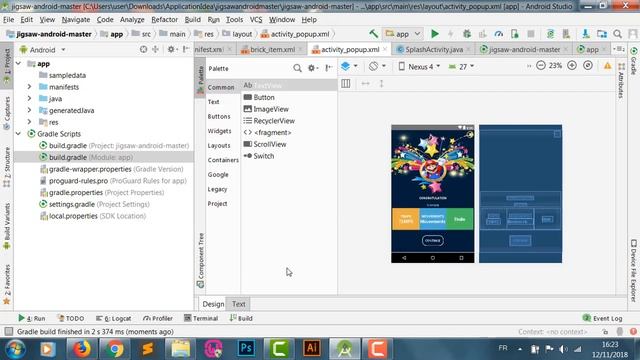Hide the Project tool window
The height and width of the screenshot is (360, 640).
click(186, 49)
